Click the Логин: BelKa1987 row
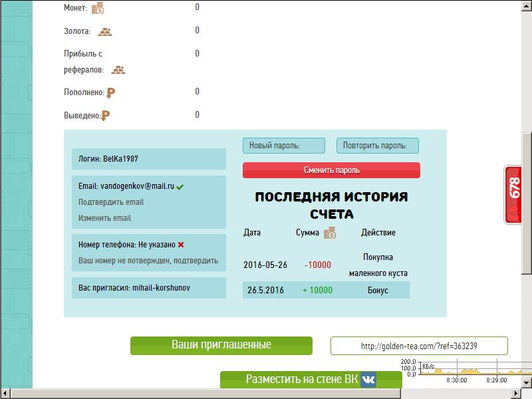Viewport: 532px width, 399px height. click(x=148, y=159)
